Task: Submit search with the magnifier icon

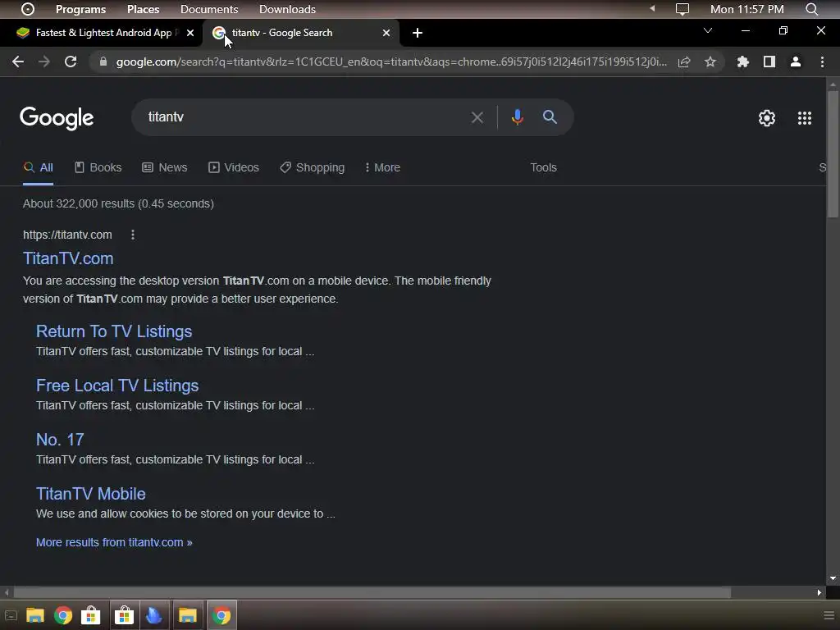Action: [550, 116]
